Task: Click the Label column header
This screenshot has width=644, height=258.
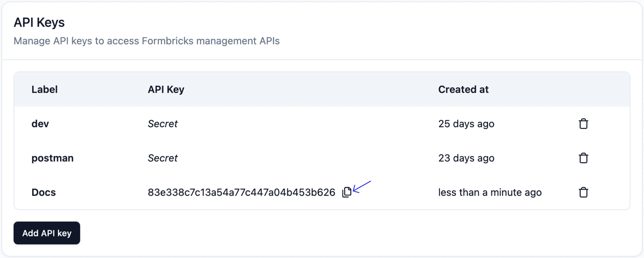Action: (44, 89)
